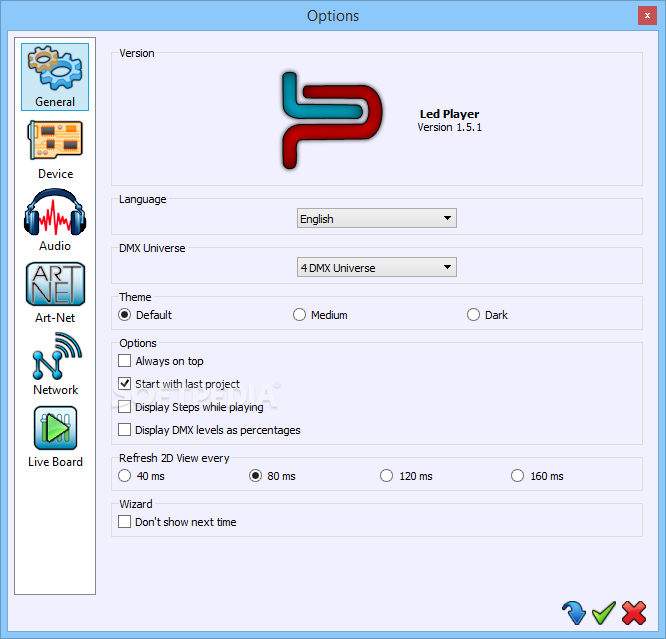Screen dimensions: 666x639
Task: Open the Device settings page
Action: [55, 150]
